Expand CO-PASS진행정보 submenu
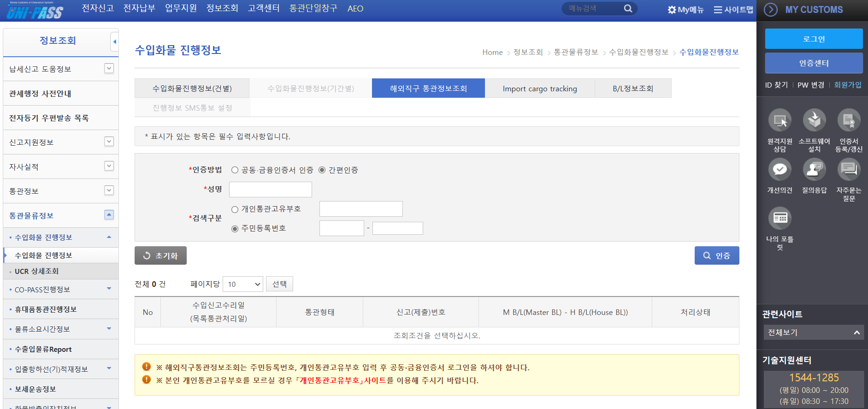Image resolution: width=868 pixels, height=409 pixels. click(x=109, y=289)
